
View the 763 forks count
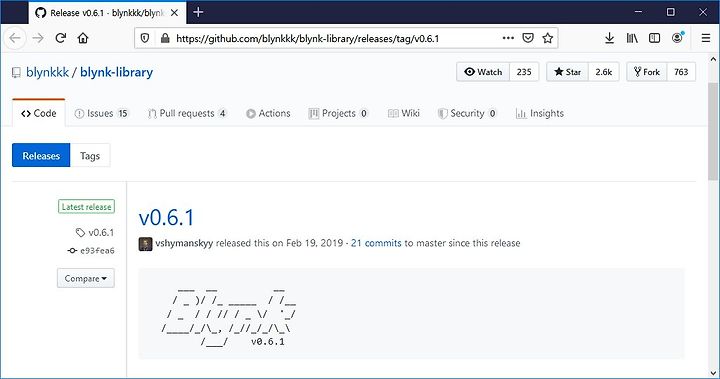[681, 72]
